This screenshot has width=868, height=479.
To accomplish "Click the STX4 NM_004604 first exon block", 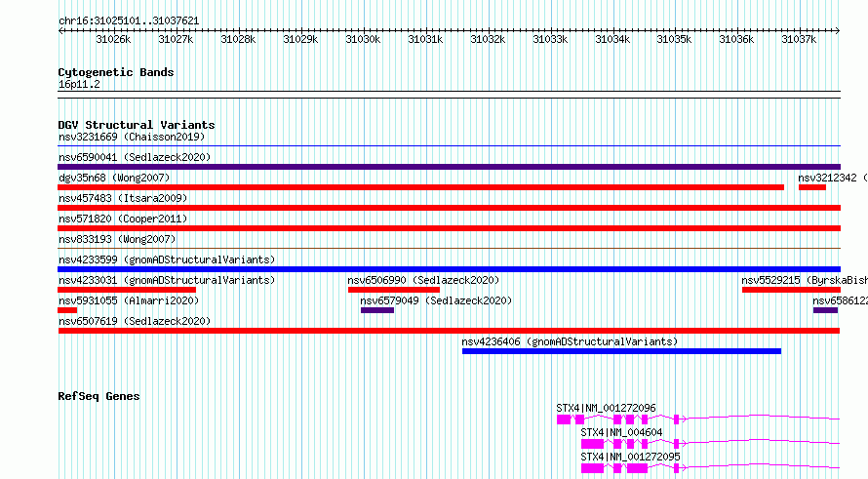I will [x=592, y=444].
